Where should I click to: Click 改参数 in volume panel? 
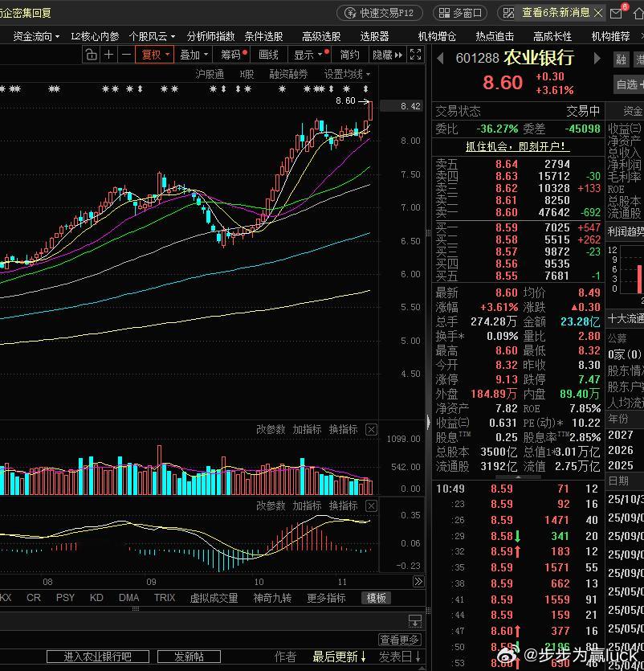pyautogui.click(x=271, y=429)
